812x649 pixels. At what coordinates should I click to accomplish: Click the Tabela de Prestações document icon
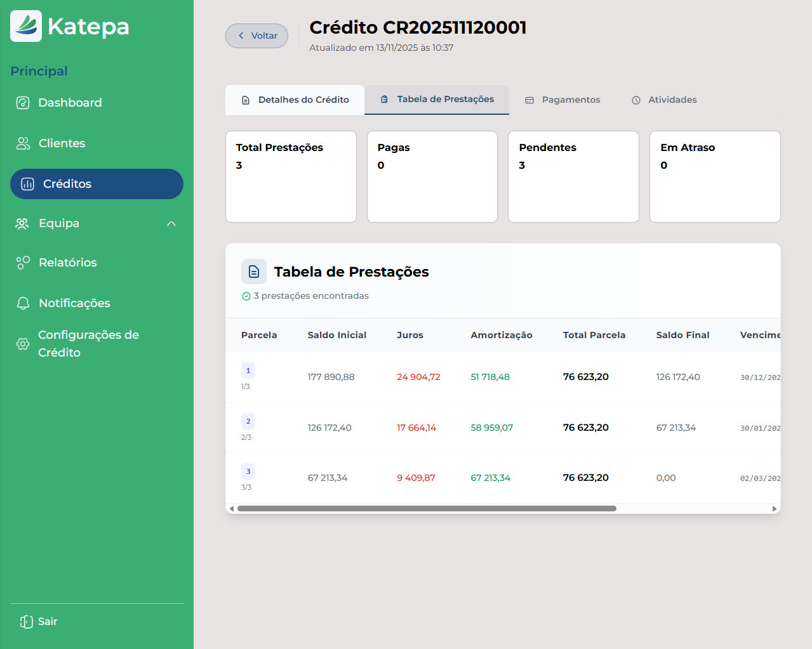[254, 272]
